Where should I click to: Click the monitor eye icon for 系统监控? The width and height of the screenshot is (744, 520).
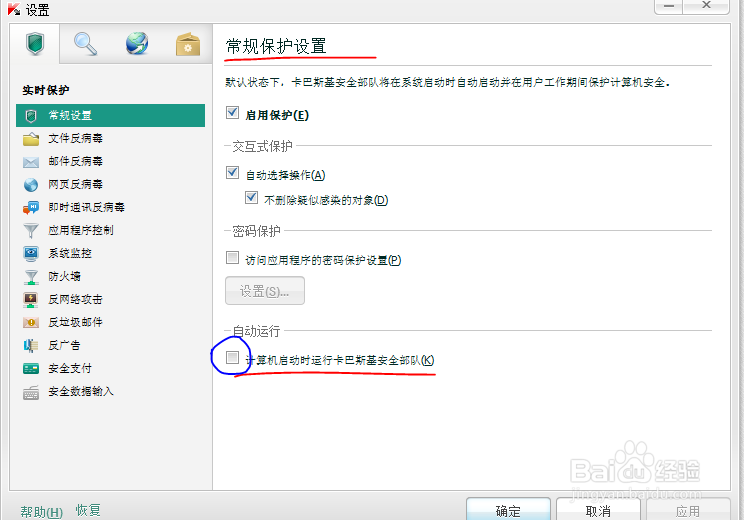click(x=31, y=253)
